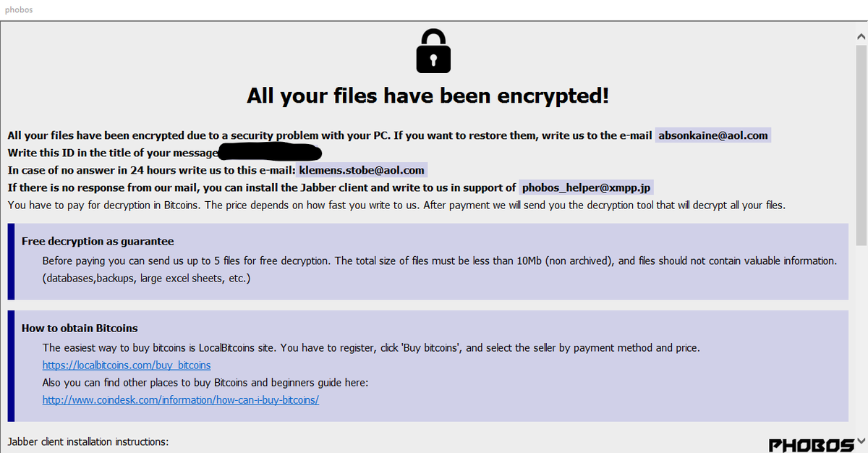Click the blacked-out ID field

[x=270, y=152]
